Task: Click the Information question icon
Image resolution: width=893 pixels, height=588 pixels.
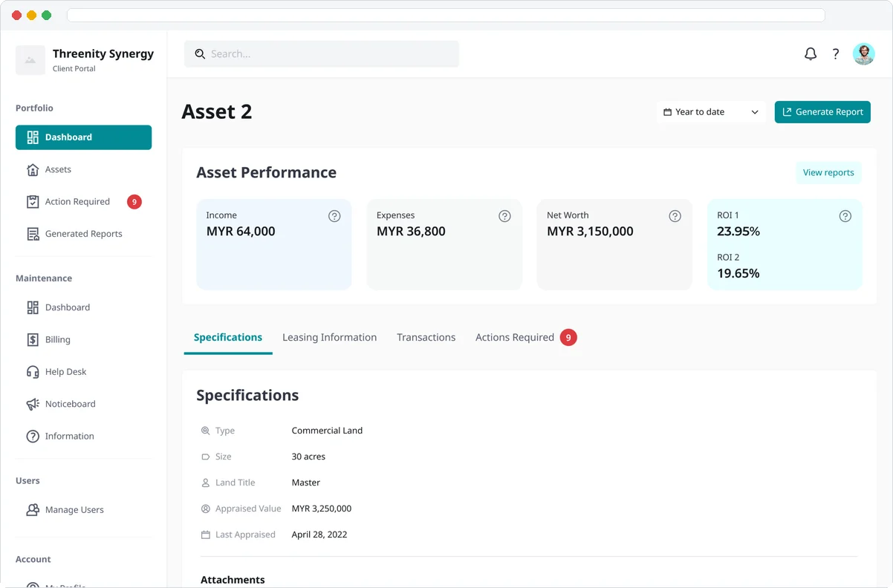Action: click(33, 437)
